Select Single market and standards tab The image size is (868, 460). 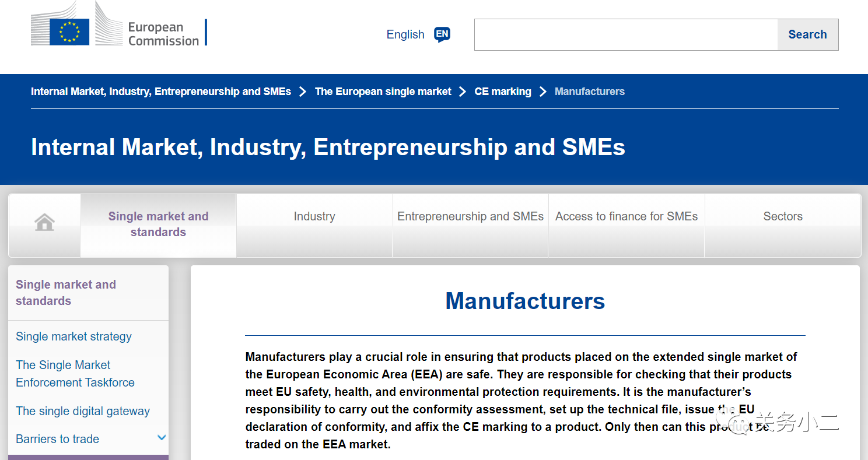158,225
